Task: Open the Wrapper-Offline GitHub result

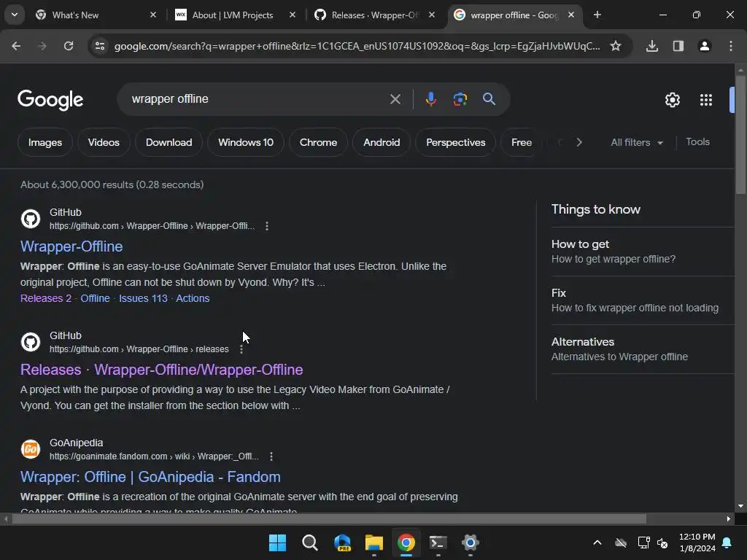Action: [71, 246]
